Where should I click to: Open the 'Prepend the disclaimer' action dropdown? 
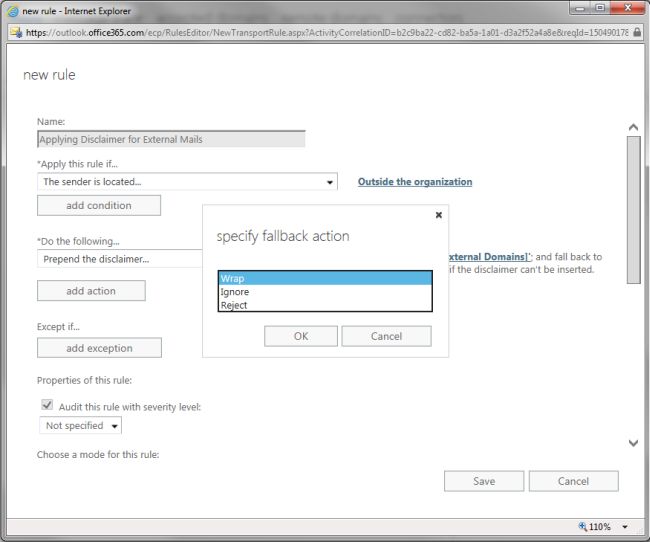[x=119, y=259]
